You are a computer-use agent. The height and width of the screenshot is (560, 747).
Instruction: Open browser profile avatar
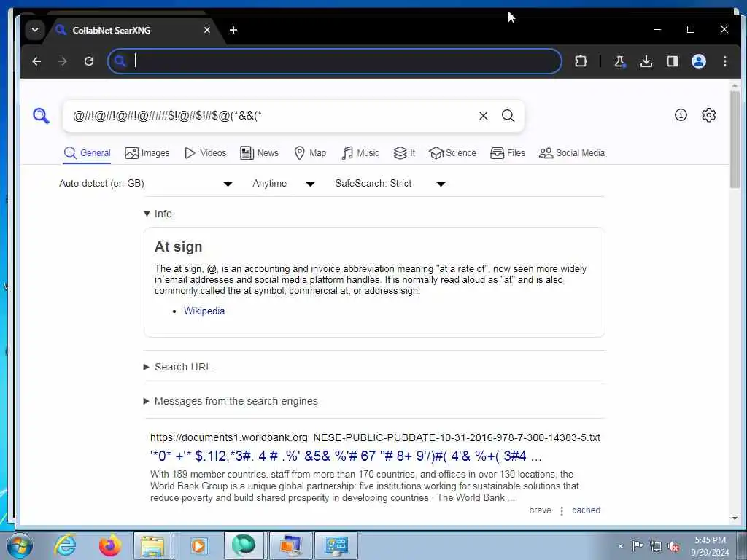698,61
